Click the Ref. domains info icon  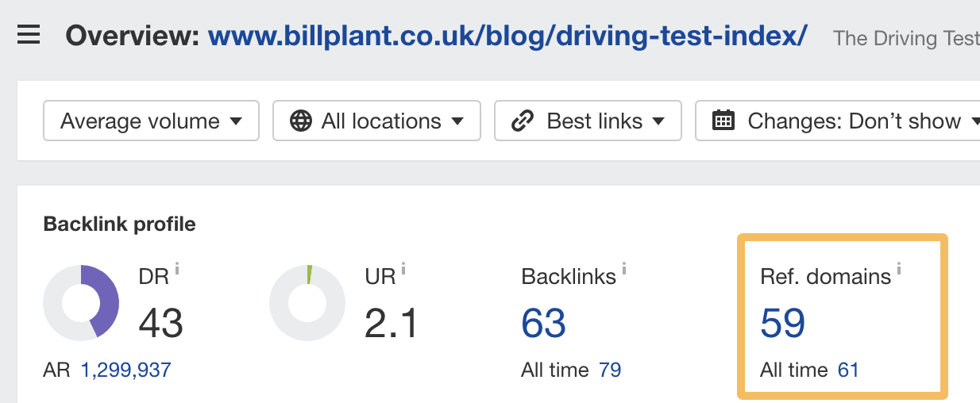click(899, 271)
